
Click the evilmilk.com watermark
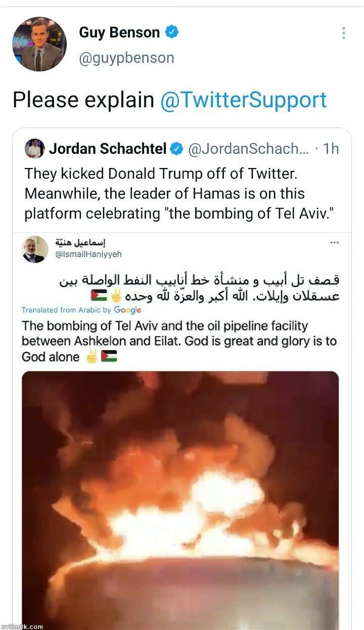(x=22, y=626)
